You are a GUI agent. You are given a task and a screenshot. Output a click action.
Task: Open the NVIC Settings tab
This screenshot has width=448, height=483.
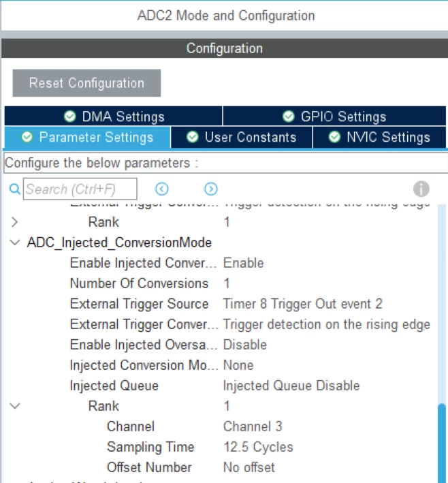(379, 137)
